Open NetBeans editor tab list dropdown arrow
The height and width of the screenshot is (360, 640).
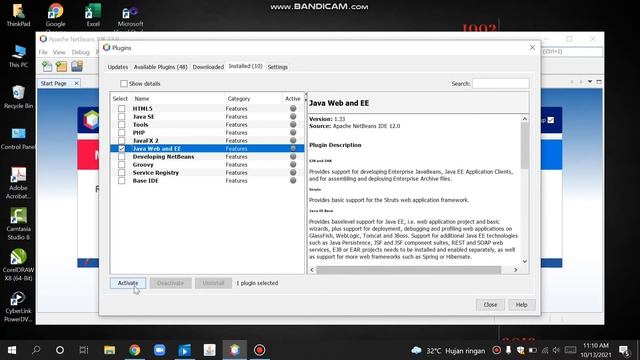[590, 82]
